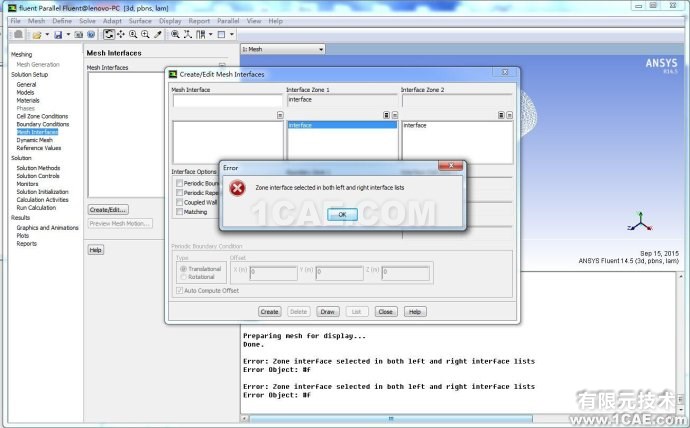Select the zoom in/out magnifier tool
Image resolution: width=690 pixels, height=428 pixels.
(133, 34)
